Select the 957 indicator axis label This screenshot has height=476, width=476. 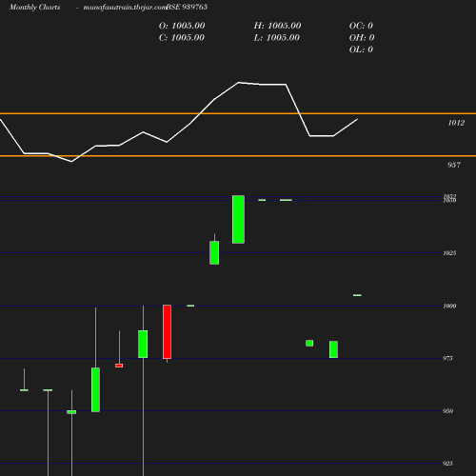pos(454,165)
